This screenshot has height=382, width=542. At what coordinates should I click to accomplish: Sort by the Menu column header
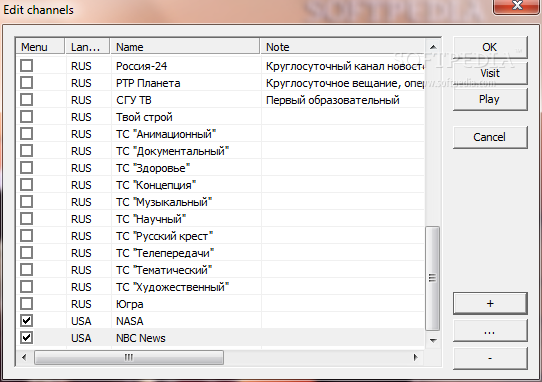point(40,47)
